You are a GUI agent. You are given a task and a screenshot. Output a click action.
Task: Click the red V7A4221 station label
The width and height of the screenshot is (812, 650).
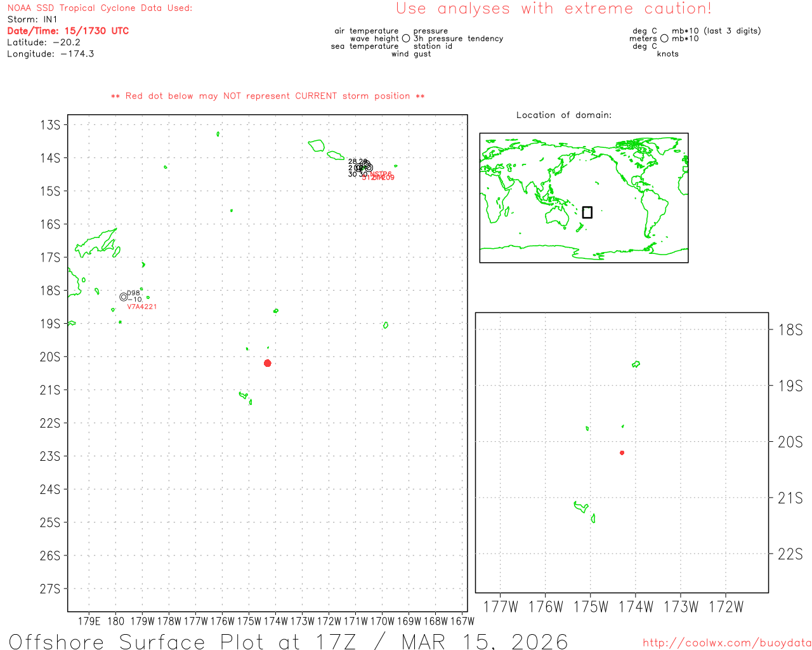pyautogui.click(x=142, y=307)
